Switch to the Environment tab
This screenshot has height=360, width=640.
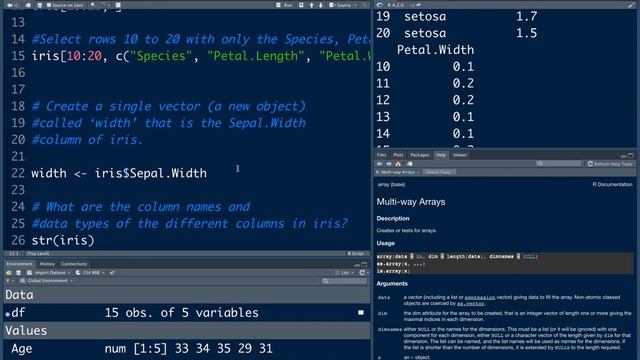[x=19, y=264]
